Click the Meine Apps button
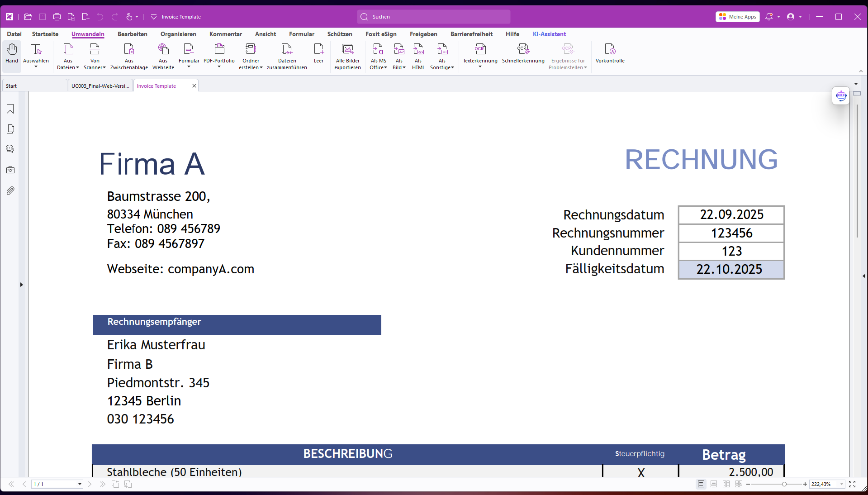Viewport: 868px width, 495px height. (x=737, y=17)
